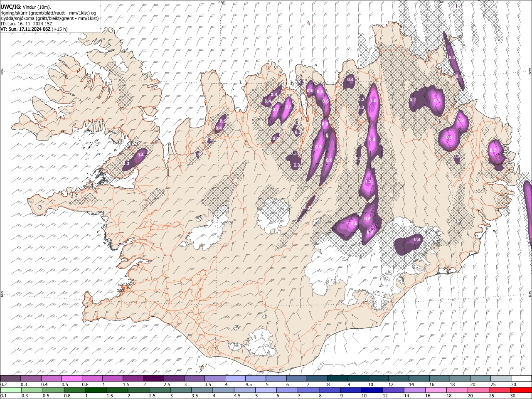Pick the light grey 25 swatch in upper legend

501,379
